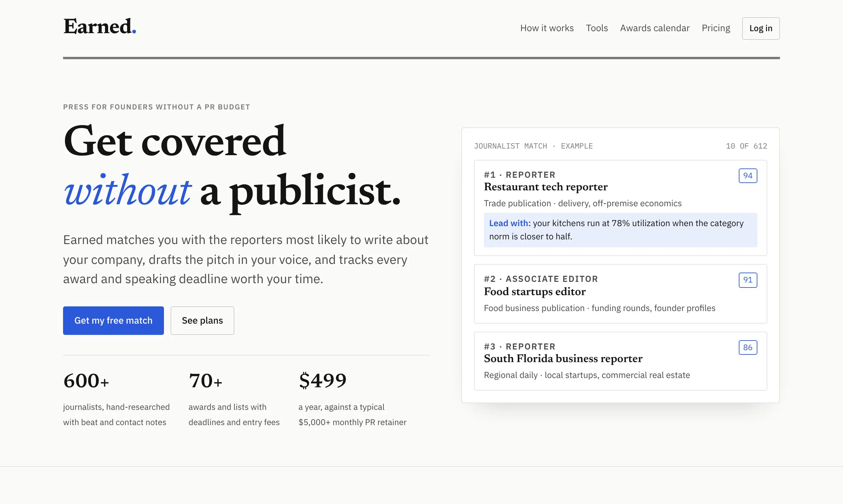Open the Tools nav item
The image size is (843, 504).
click(596, 28)
